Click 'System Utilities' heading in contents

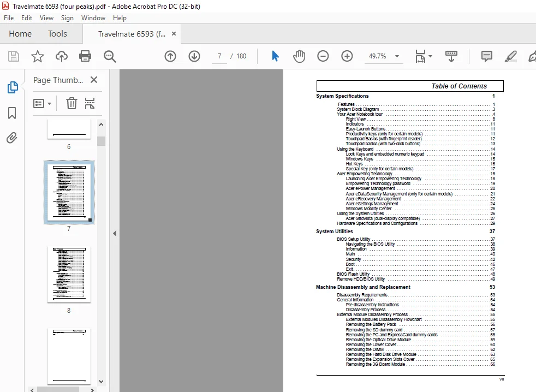(x=334, y=231)
